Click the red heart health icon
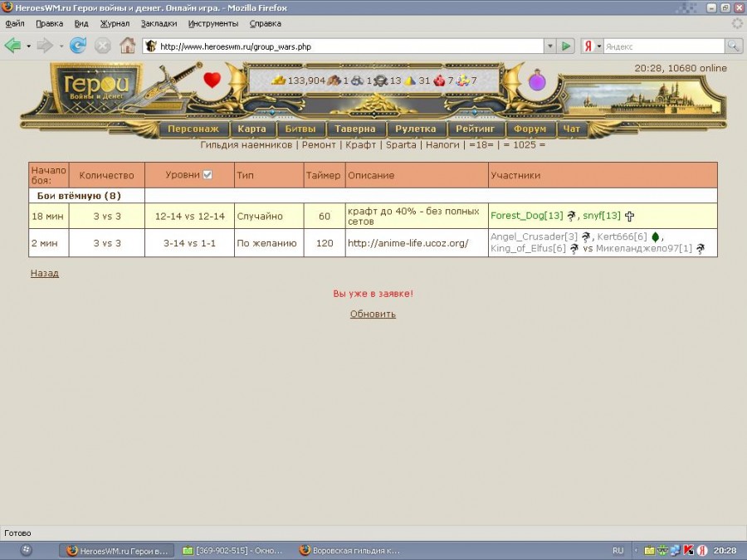This screenshot has height=560, width=747. (212, 80)
